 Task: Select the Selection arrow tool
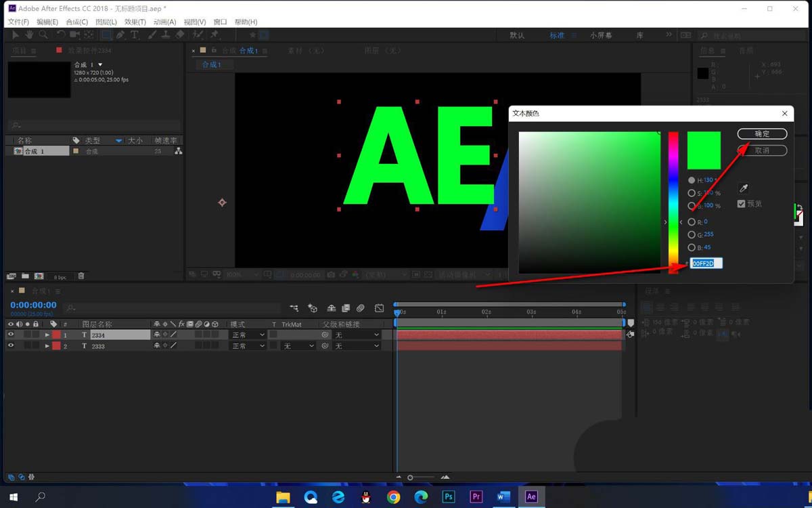coord(16,35)
